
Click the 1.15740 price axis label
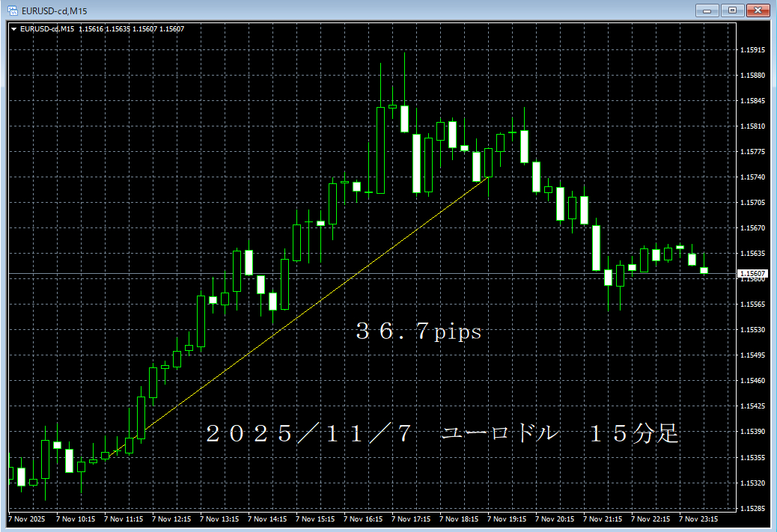coord(752,177)
